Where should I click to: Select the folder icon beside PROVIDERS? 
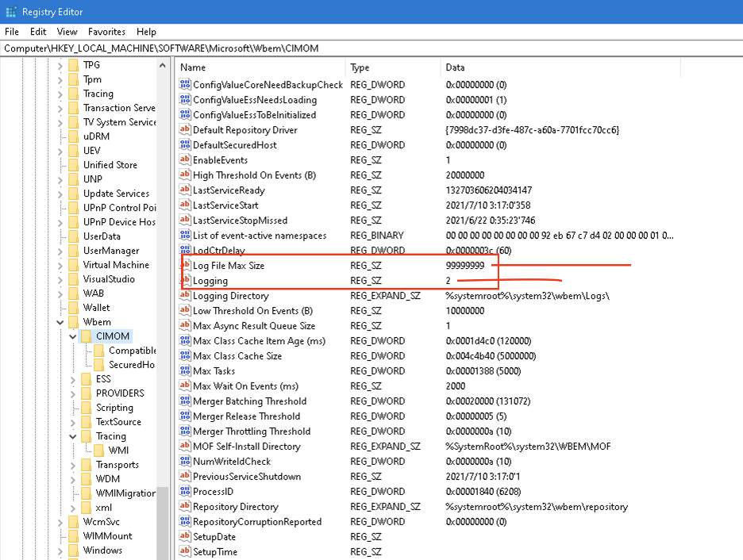tap(87, 393)
